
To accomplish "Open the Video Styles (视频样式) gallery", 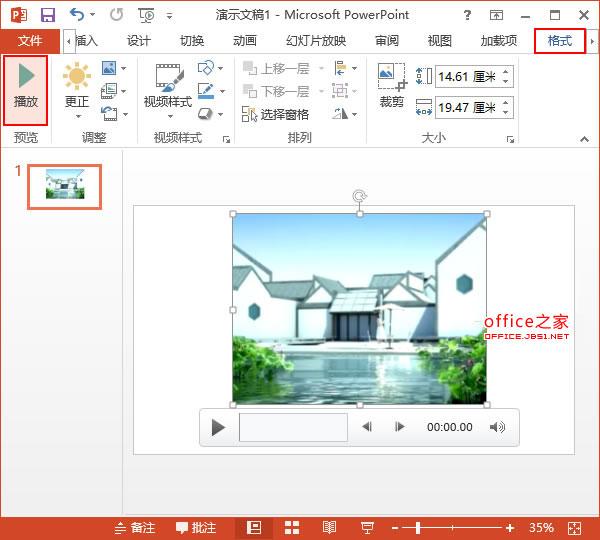I will click(168, 90).
